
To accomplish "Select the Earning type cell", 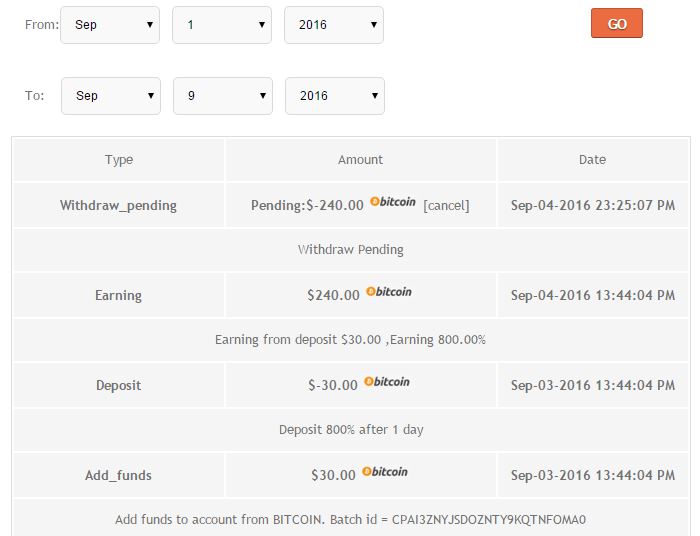I will tap(118, 296).
